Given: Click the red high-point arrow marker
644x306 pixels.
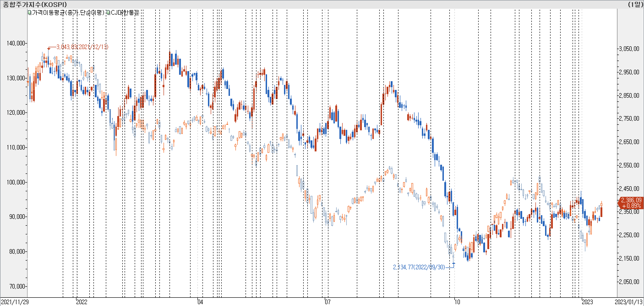Looking at the screenshot, I should point(49,49).
